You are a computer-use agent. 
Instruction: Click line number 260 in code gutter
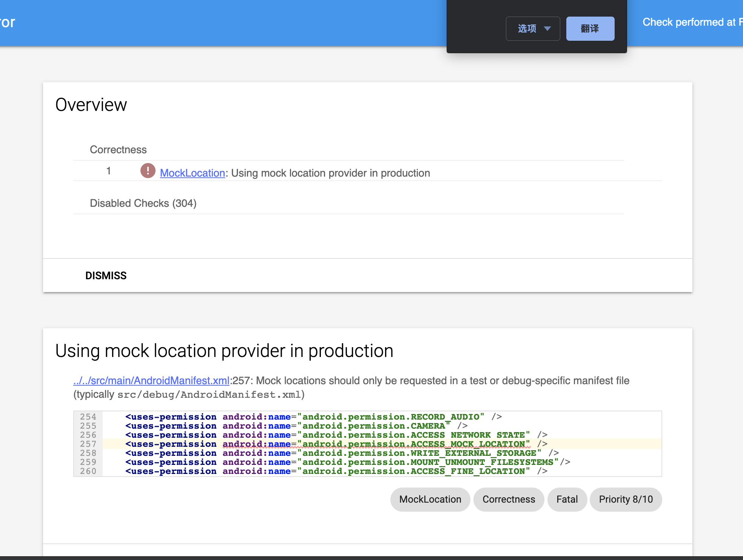click(x=88, y=471)
